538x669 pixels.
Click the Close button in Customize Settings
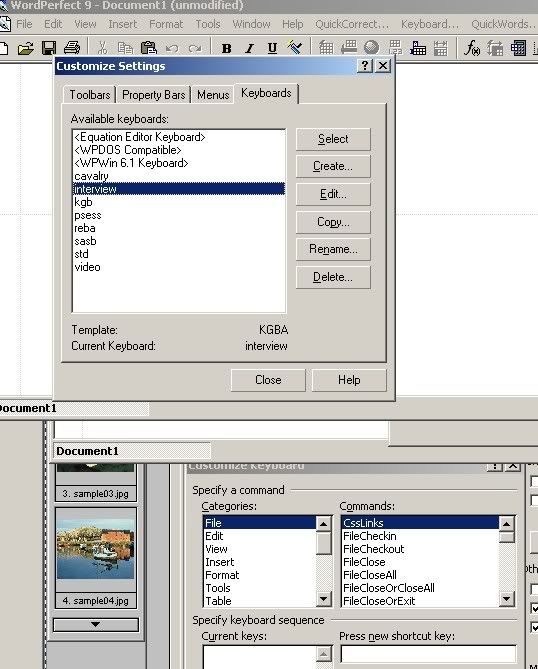click(268, 380)
